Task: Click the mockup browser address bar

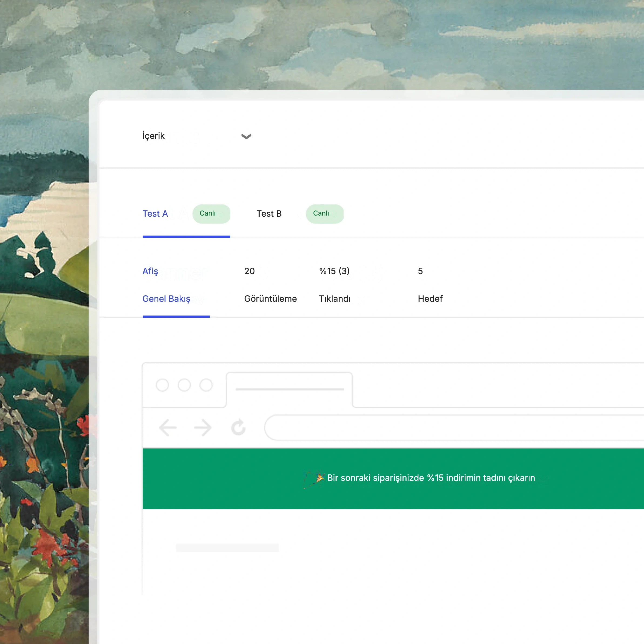Action: 454,428
